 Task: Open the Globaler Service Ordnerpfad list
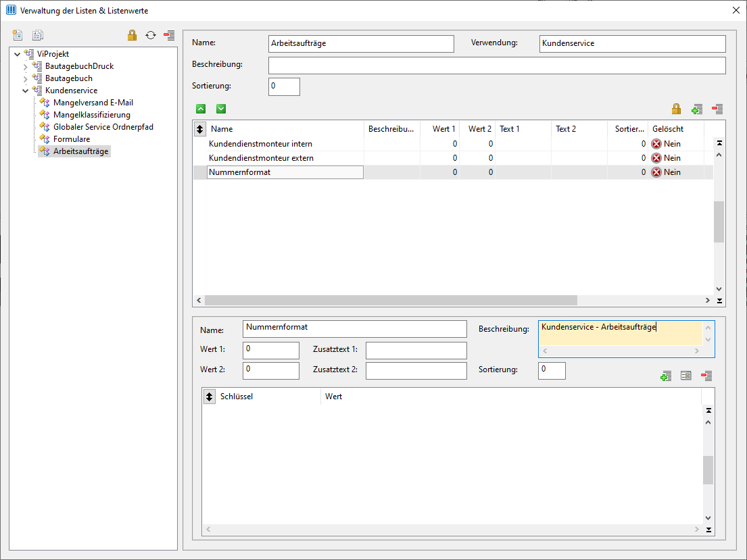pyautogui.click(x=103, y=127)
